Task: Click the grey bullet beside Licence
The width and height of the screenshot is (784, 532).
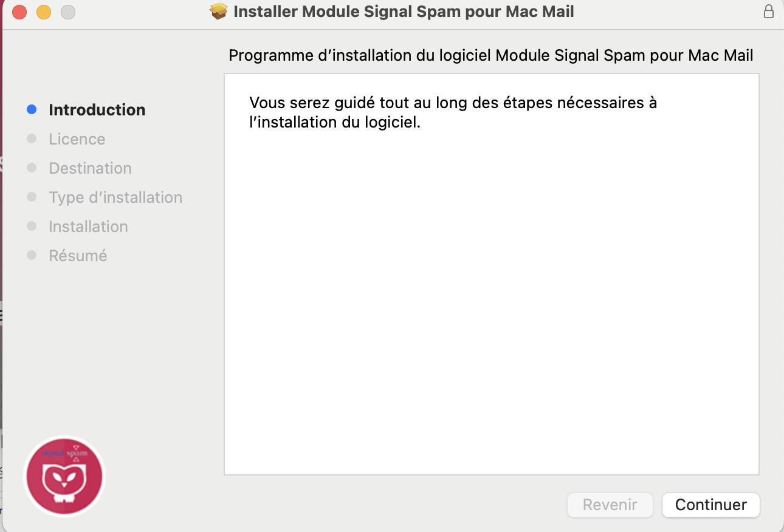Action: 32,138
